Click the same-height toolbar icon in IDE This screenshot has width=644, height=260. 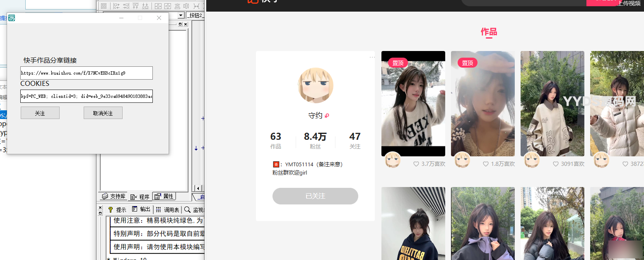coord(186,6)
